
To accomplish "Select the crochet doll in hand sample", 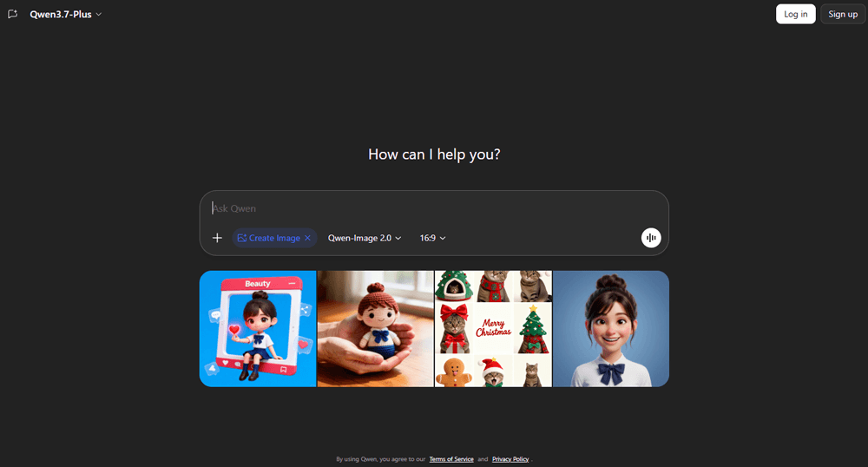I will click(x=375, y=329).
